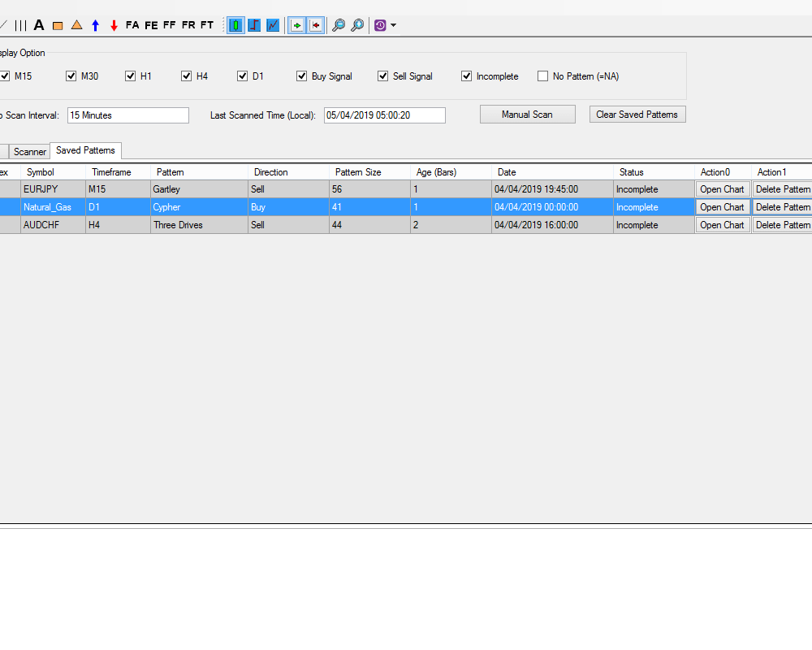Select the FE Fibonacci expansion tool

[151, 25]
